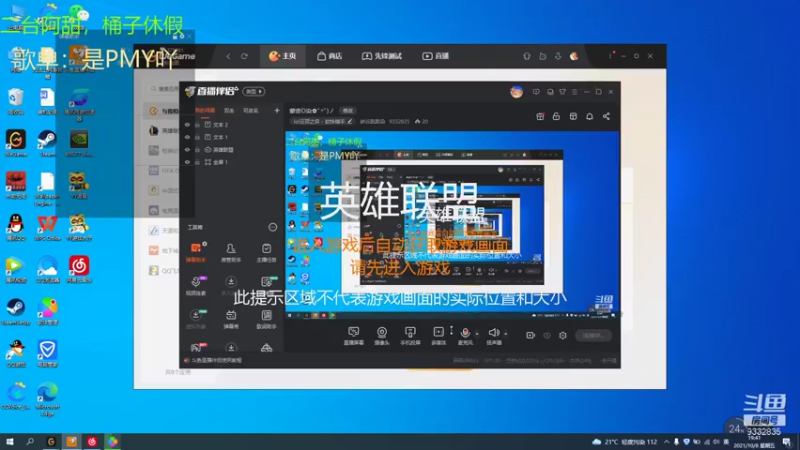Toggle lock on 英雄联盟 source
The image size is (800, 450).
click(197, 150)
